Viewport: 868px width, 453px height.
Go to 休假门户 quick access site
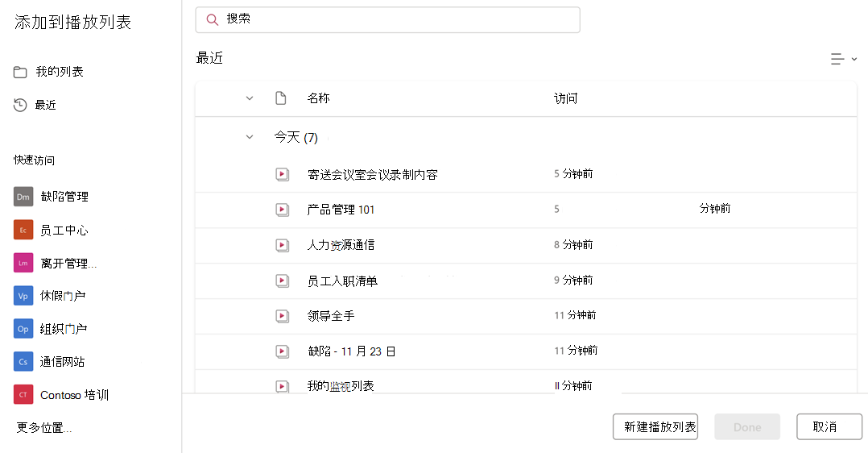[x=63, y=296]
